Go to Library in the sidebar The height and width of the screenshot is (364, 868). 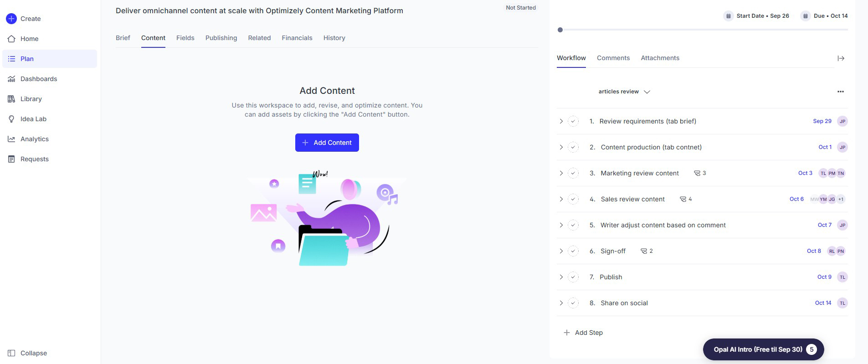click(x=31, y=99)
